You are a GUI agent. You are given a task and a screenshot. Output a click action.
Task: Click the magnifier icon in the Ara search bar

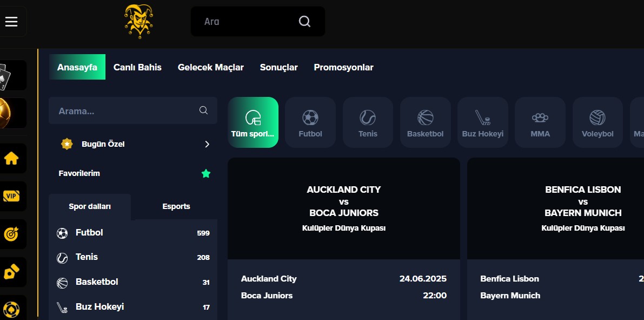pyautogui.click(x=304, y=22)
